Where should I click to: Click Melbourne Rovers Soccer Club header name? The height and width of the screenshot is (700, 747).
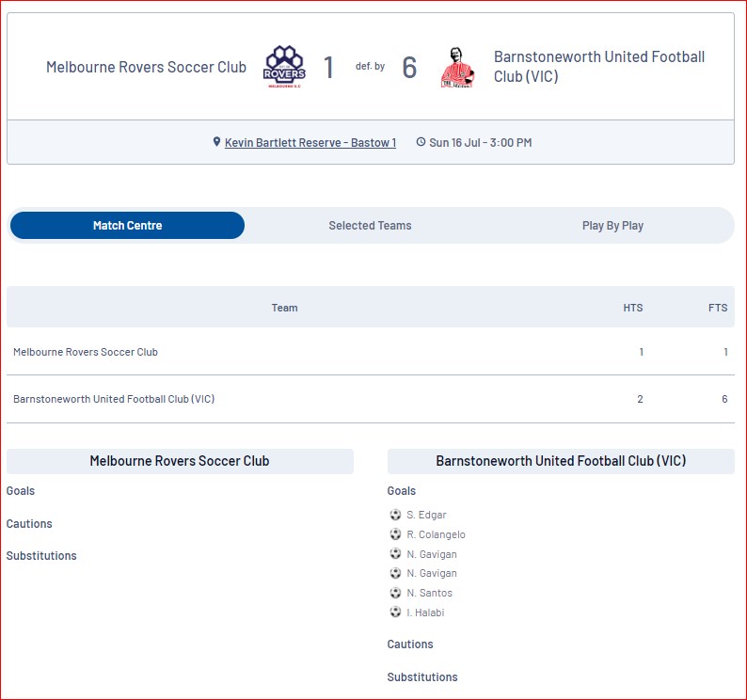click(146, 67)
